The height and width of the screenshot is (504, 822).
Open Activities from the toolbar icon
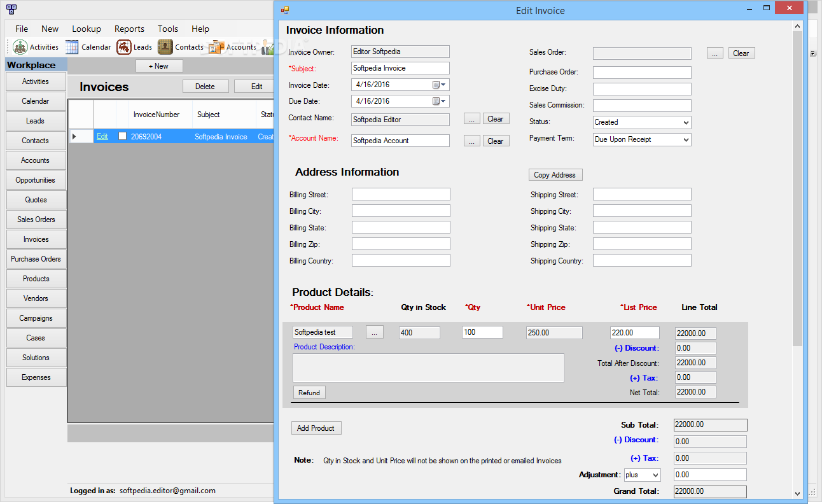click(x=20, y=47)
